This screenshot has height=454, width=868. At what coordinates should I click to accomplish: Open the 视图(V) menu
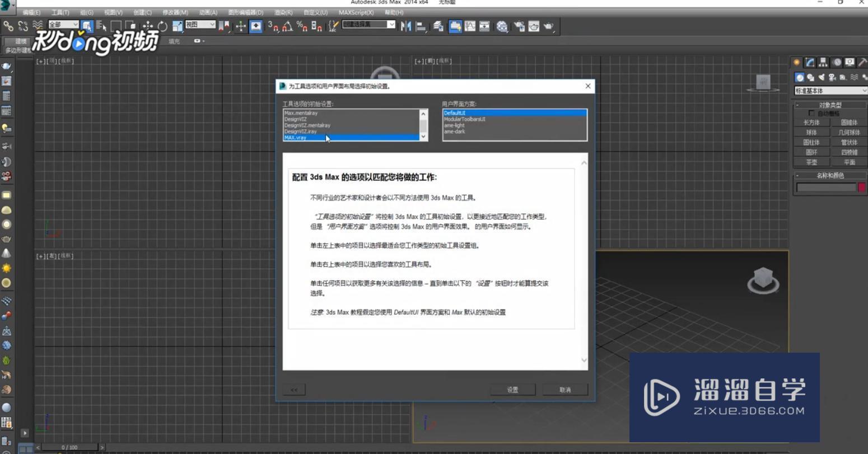coord(113,12)
